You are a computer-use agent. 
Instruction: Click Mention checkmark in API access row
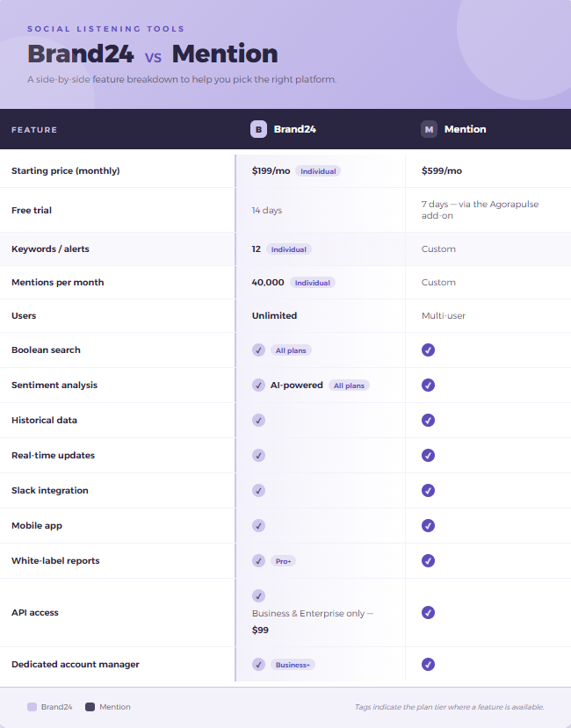[x=429, y=612]
